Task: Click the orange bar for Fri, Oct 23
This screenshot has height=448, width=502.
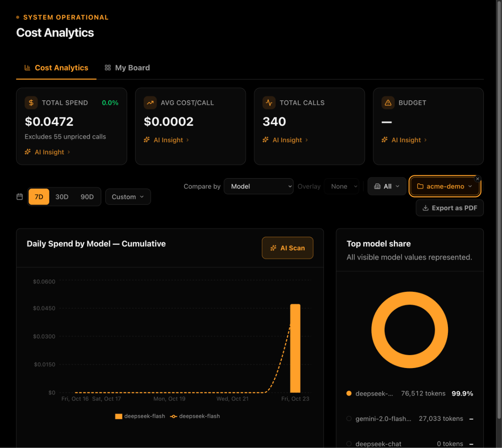Action: point(295,349)
